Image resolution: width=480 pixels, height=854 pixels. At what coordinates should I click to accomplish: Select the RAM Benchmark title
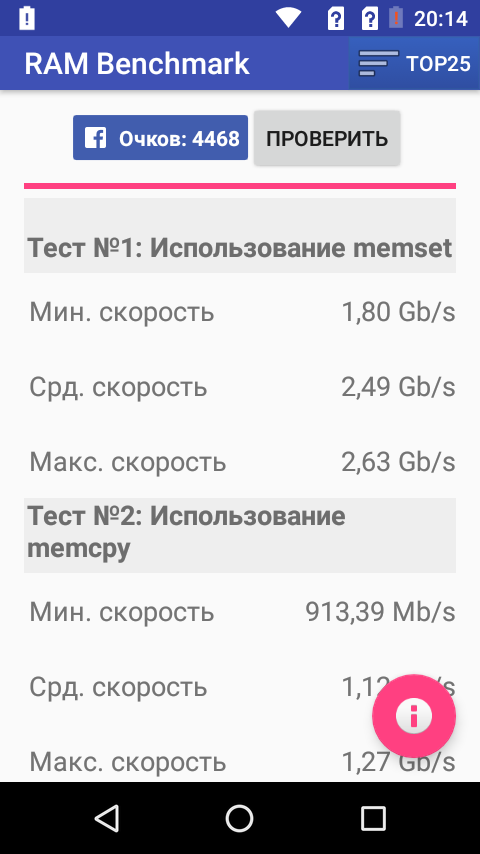click(x=137, y=64)
